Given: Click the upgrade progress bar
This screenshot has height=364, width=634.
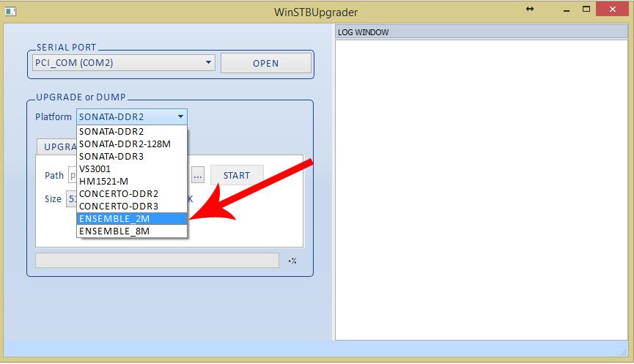Looking at the screenshot, I should (158, 261).
